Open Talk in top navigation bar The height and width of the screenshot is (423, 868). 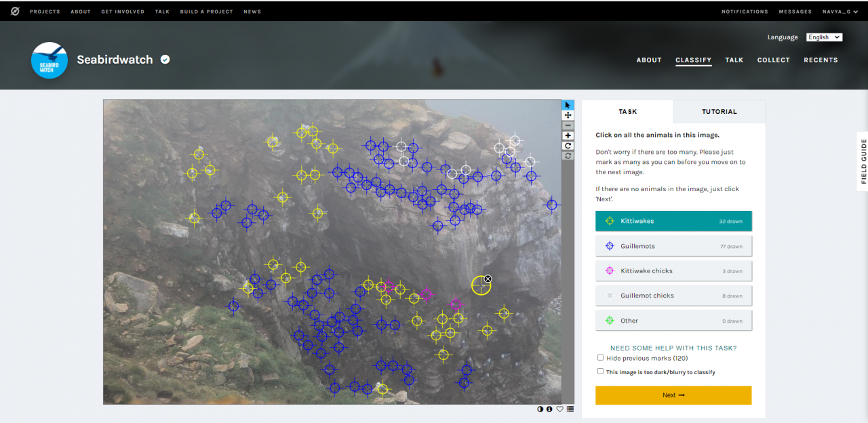[162, 12]
